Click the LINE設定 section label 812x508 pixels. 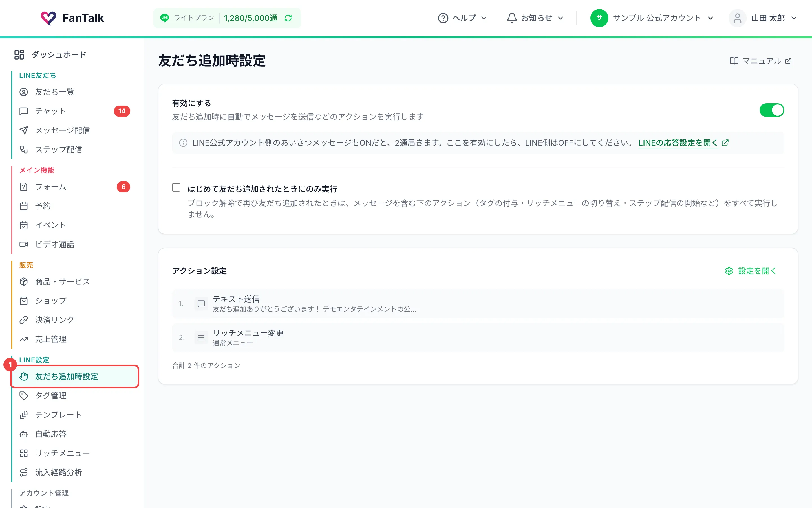[34, 360]
